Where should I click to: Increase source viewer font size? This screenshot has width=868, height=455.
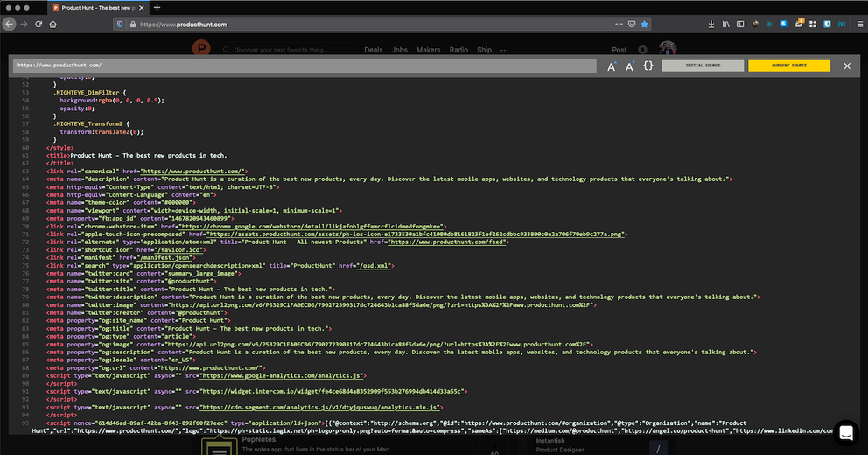coord(612,66)
